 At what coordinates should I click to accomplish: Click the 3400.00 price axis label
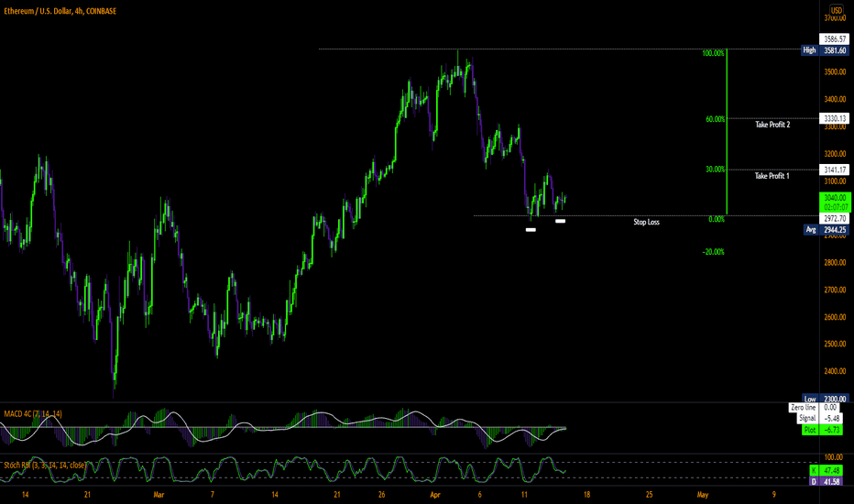coord(835,99)
